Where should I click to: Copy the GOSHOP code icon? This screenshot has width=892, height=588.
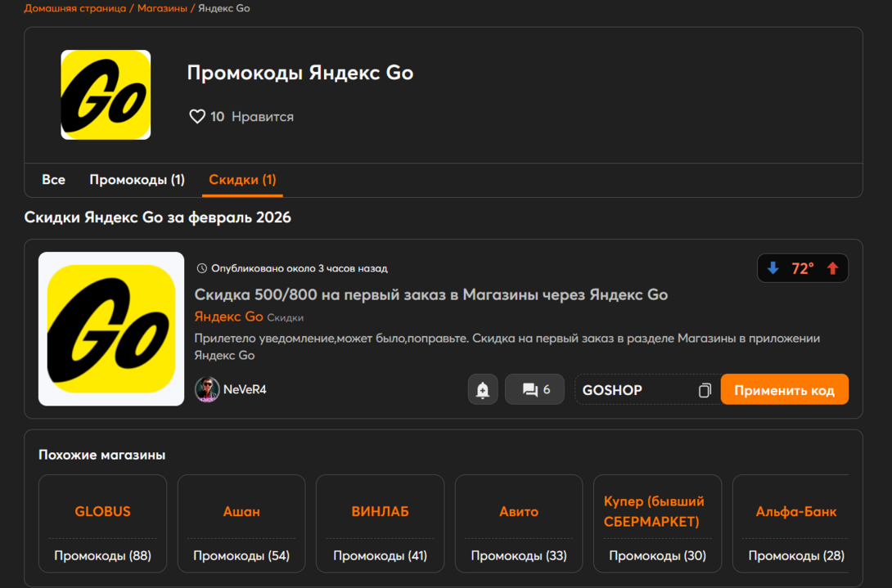(x=705, y=391)
